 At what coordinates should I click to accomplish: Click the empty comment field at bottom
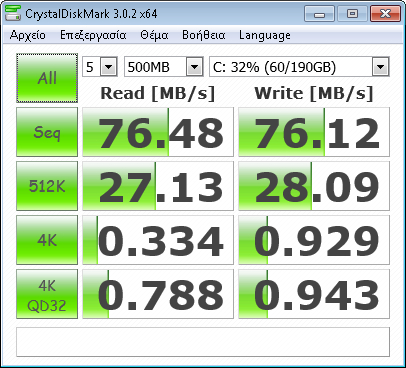tap(203, 342)
